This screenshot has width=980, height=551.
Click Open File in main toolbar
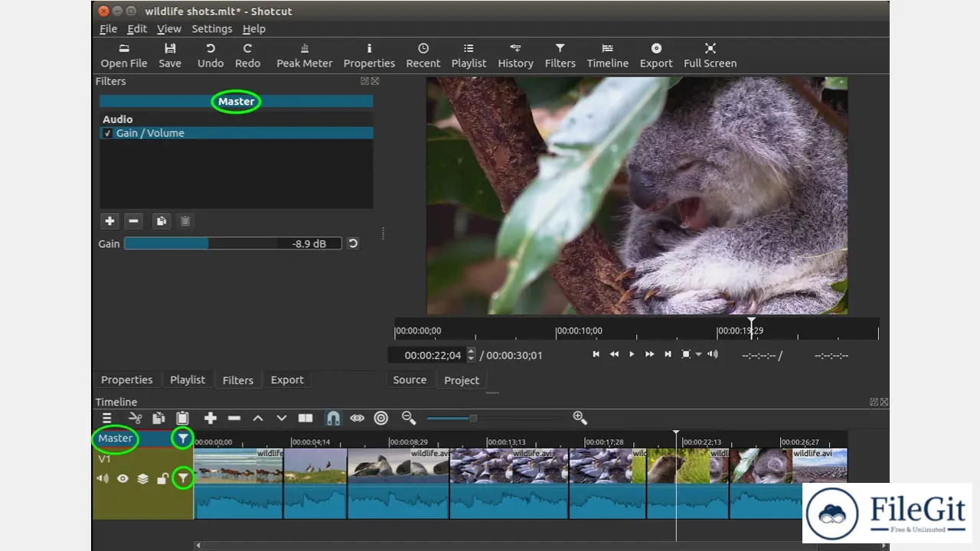click(x=124, y=56)
